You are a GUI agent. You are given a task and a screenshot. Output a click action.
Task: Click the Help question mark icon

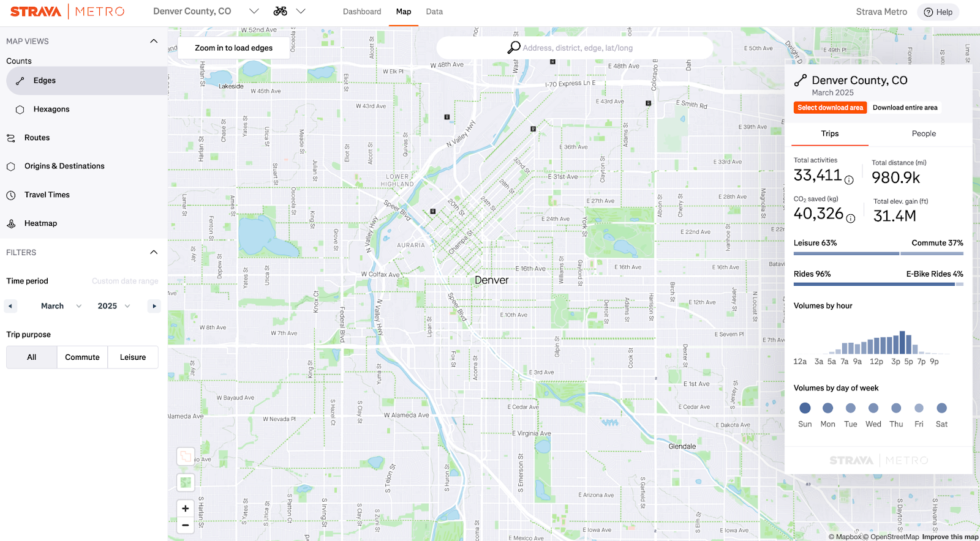pyautogui.click(x=928, y=12)
